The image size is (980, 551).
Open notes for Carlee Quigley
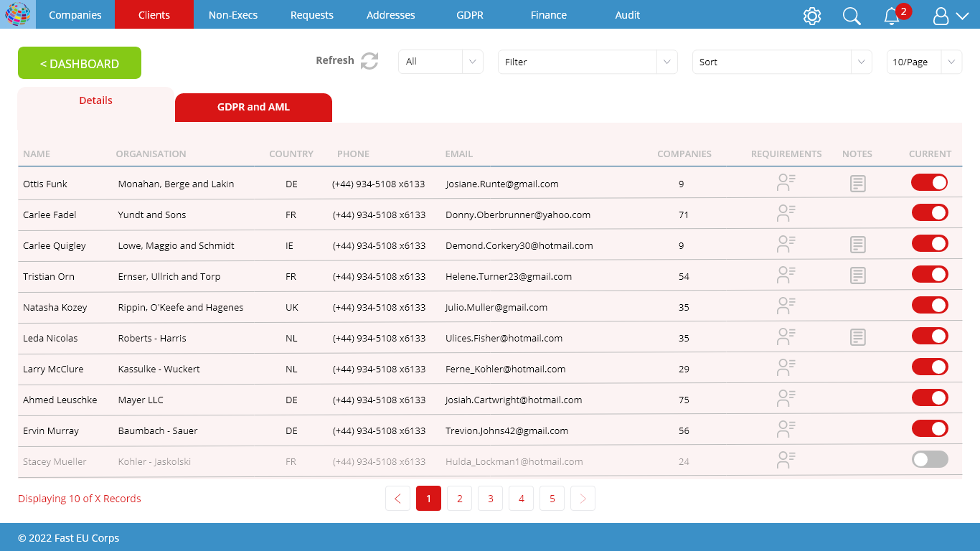tap(857, 245)
